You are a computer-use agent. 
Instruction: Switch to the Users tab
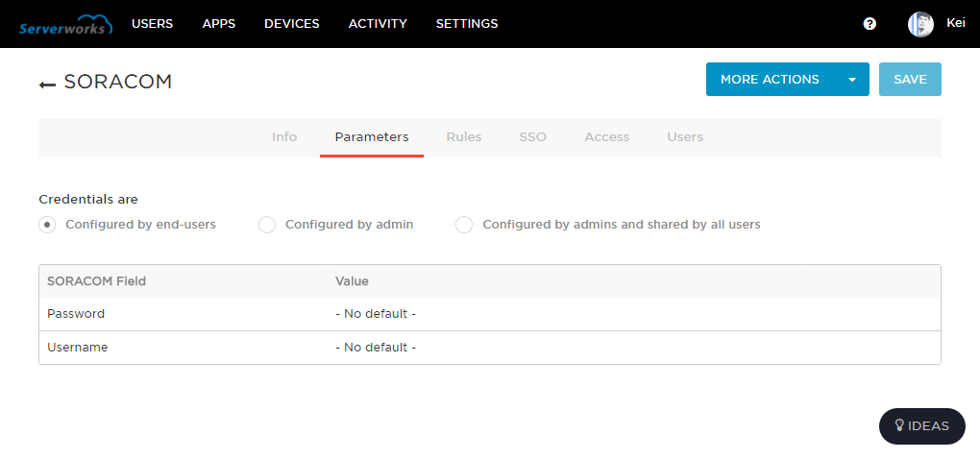tap(685, 137)
